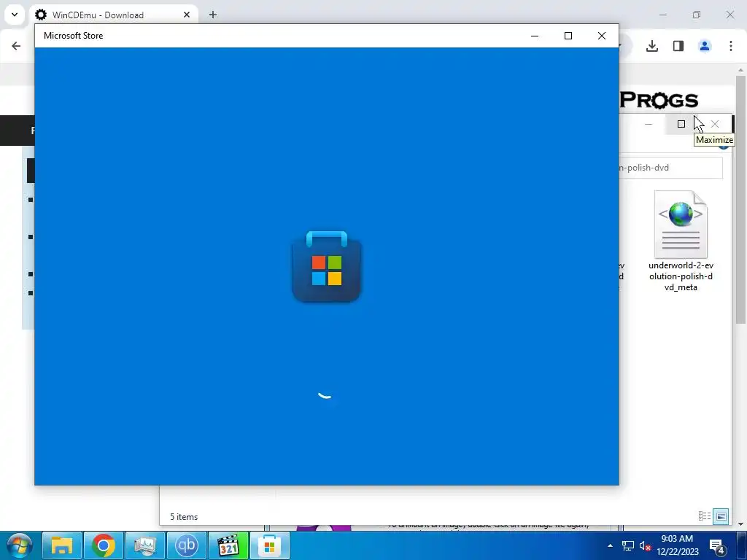Image resolution: width=747 pixels, height=560 pixels.
Task: Toggle Chrome side panel icon
Action: [678, 46]
